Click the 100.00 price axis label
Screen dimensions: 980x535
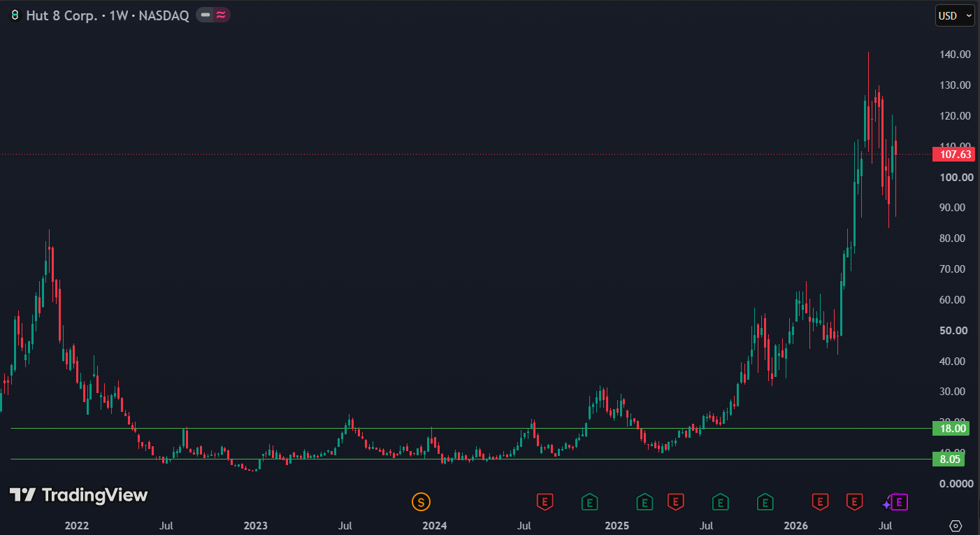point(955,178)
